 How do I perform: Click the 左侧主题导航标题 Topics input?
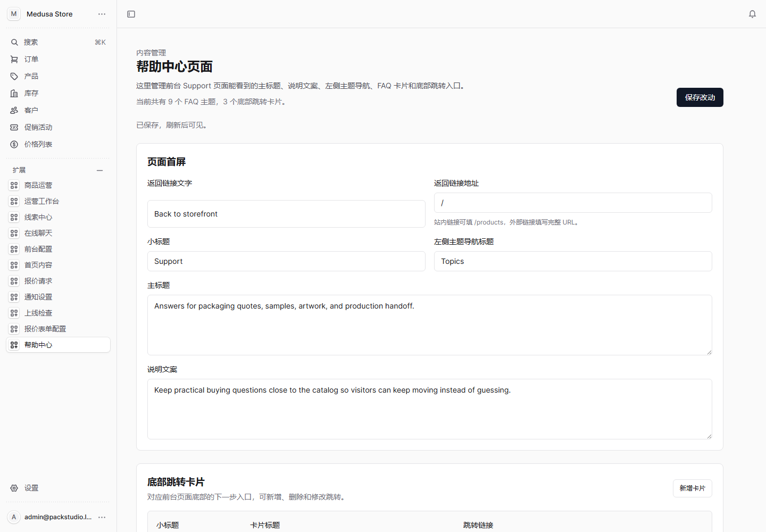(573, 261)
